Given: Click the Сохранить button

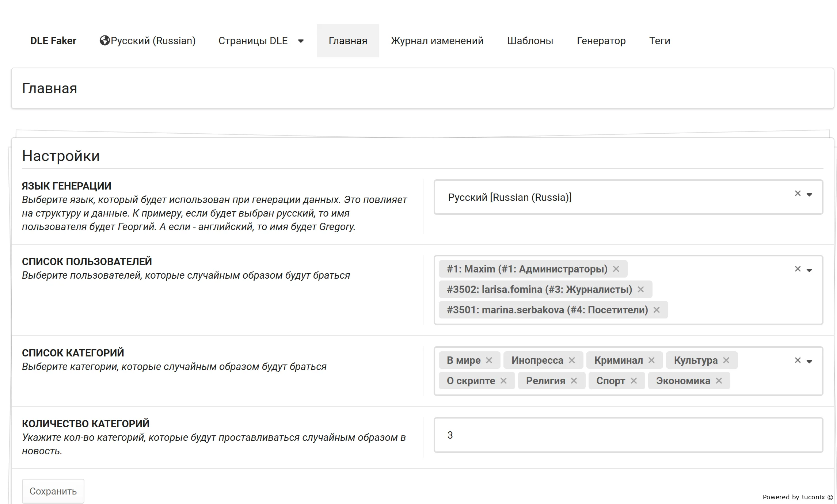Looking at the screenshot, I should [53, 491].
